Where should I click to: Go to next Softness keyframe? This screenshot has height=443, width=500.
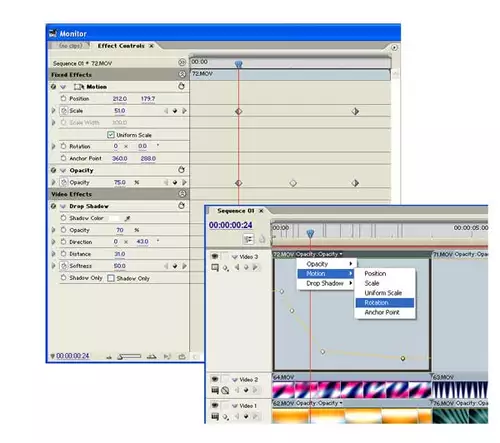(184, 266)
